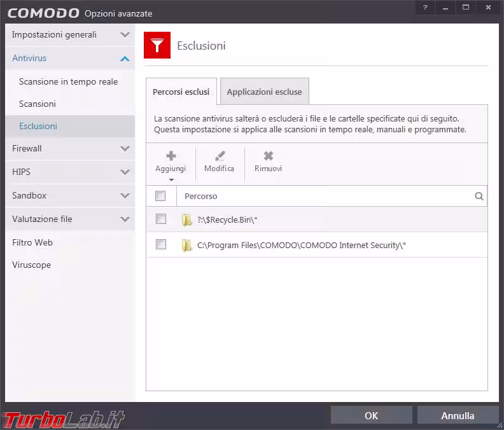Click the Impostazioni generali sidebar label
Image resolution: width=504 pixels, height=430 pixels.
pos(54,35)
